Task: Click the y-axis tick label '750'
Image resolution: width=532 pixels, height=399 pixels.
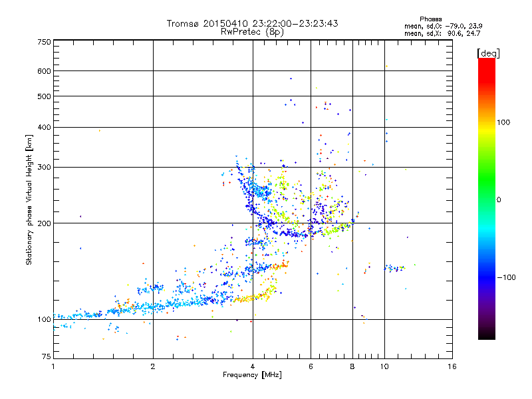Action: (45, 42)
